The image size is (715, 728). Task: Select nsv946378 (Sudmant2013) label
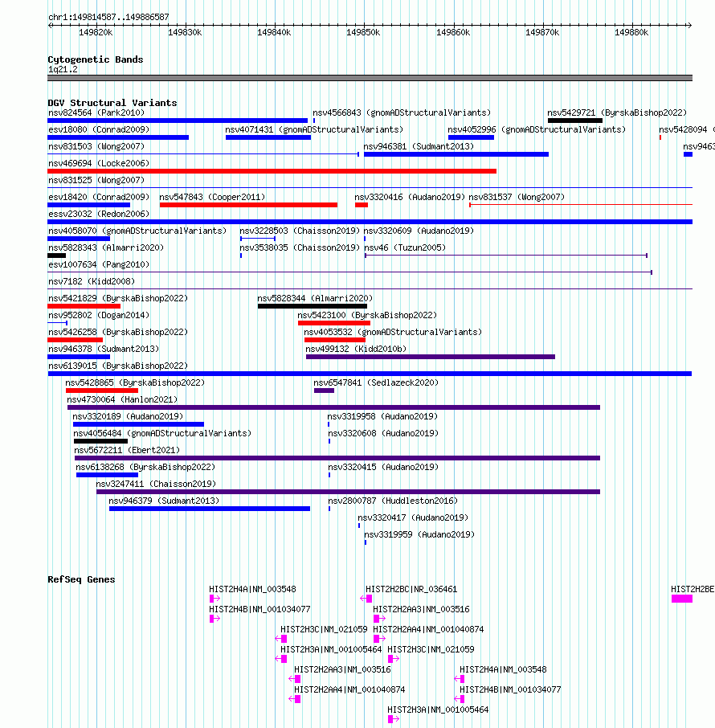(104, 349)
